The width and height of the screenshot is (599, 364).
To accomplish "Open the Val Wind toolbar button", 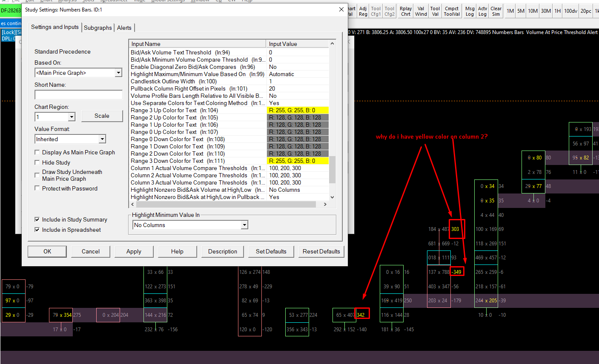I will pos(421,11).
